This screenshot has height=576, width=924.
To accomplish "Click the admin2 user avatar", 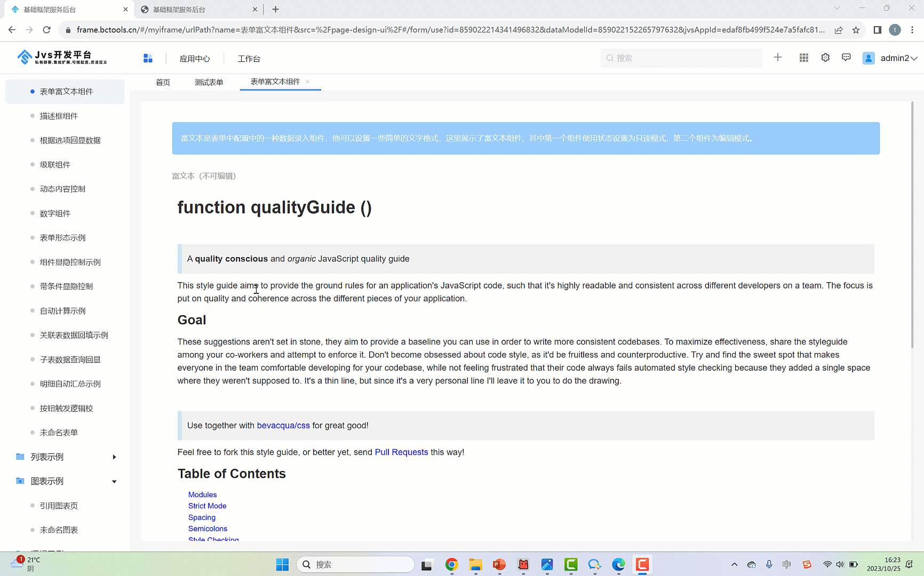I will click(x=869, y=58).
